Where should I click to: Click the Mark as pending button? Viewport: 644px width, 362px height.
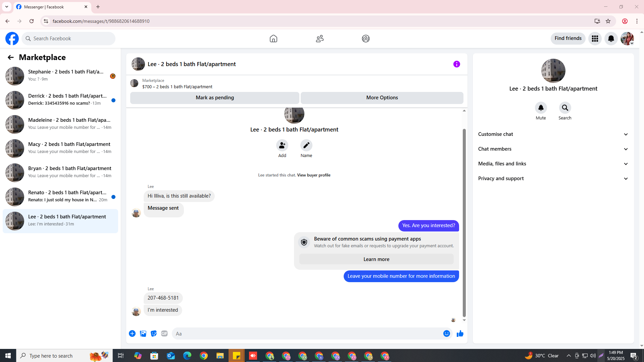click(x=215, y=98)
